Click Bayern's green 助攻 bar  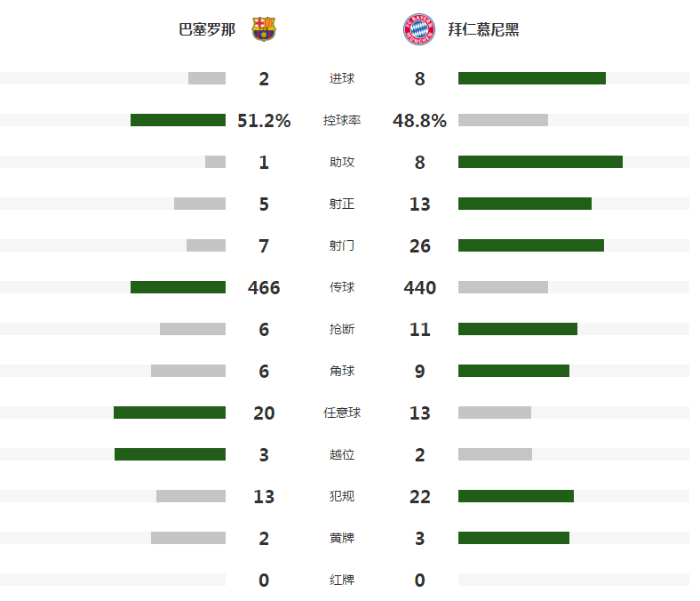(x=540, y=162)
